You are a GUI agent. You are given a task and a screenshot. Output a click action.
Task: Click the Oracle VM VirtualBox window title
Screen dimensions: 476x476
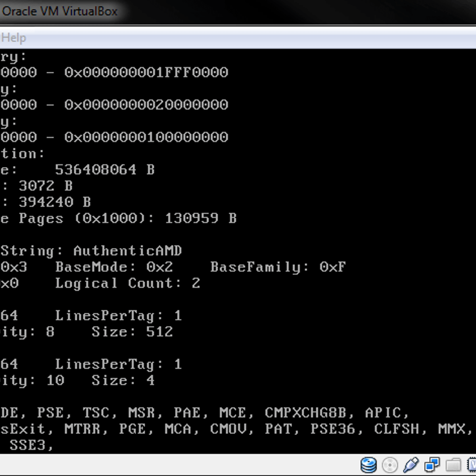(59, 11)
